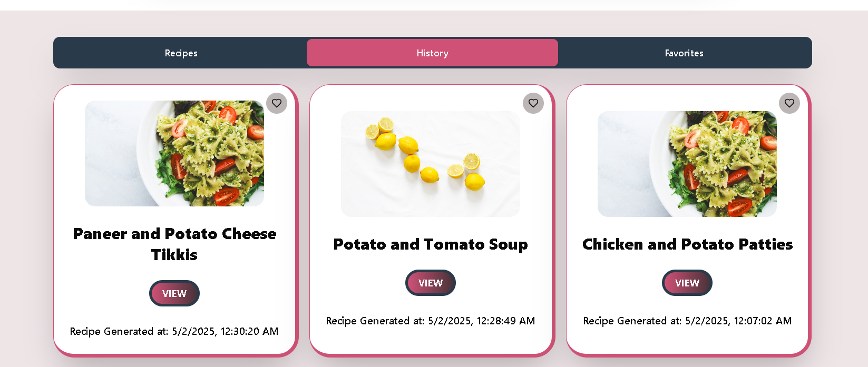Click the Chicken and Potato Patties title

click(687, 244)
